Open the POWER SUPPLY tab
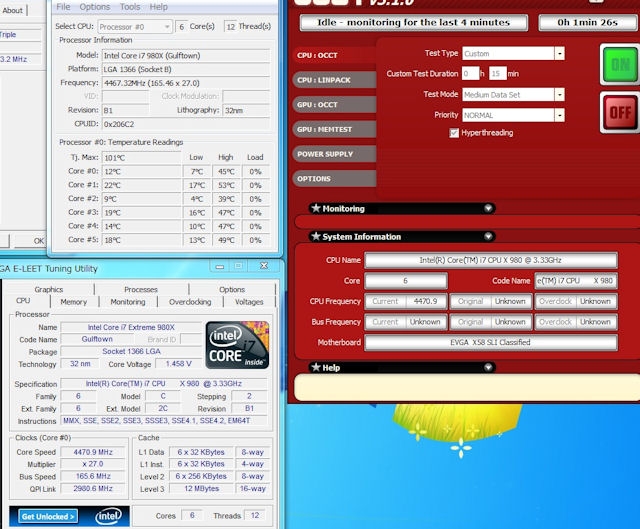The height and width of the screenshot is (529, 640). [334, 154]
